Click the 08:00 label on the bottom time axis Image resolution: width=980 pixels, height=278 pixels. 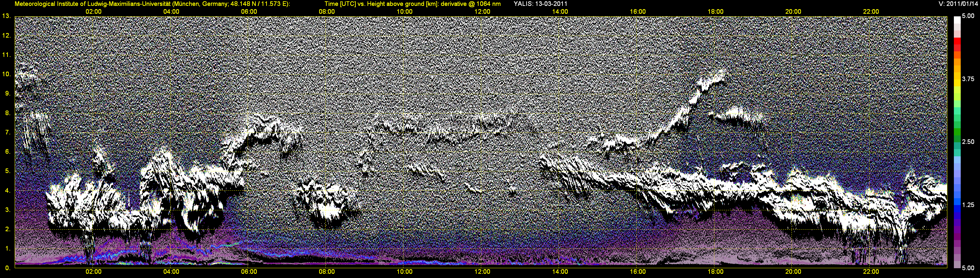pyautogui.click(x=327, y=272)
